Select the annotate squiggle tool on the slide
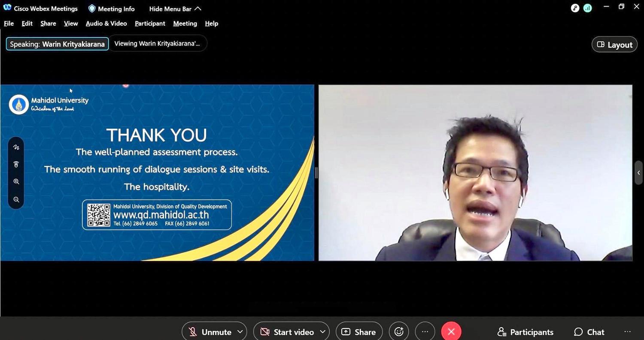Viewport: 644px width, 340px height. pos(16,147)
